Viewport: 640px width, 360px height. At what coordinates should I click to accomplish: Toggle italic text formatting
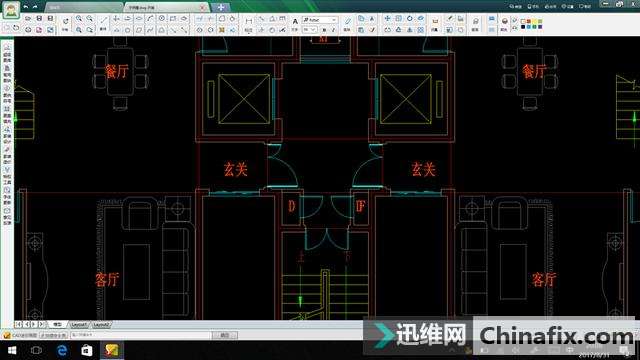point(333,30)
